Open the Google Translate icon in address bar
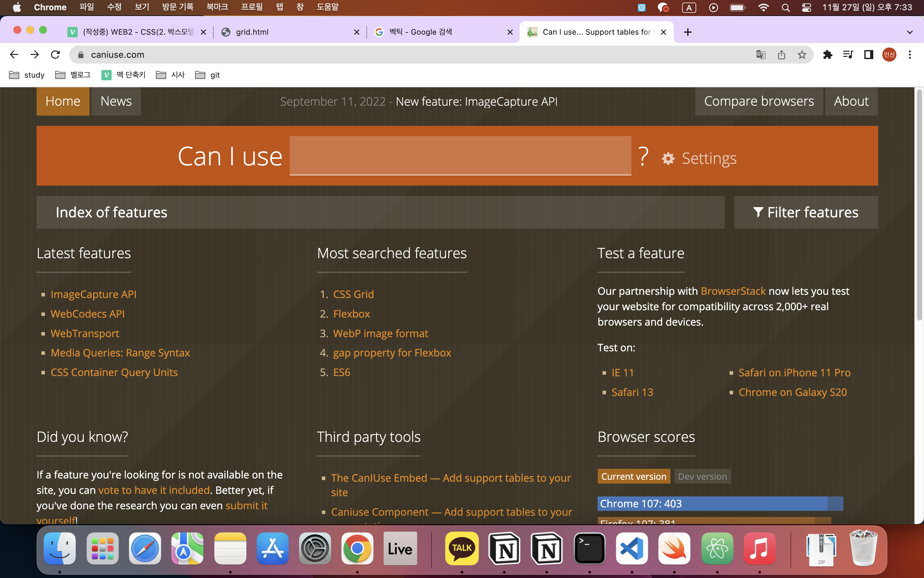The image size is (924, 578). [x=761, y=55]
